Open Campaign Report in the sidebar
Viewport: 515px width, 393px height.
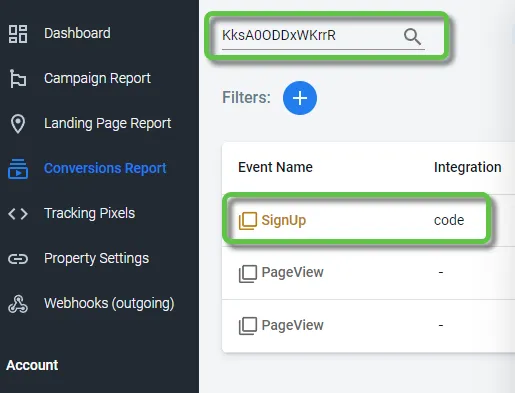click(97, 79)
